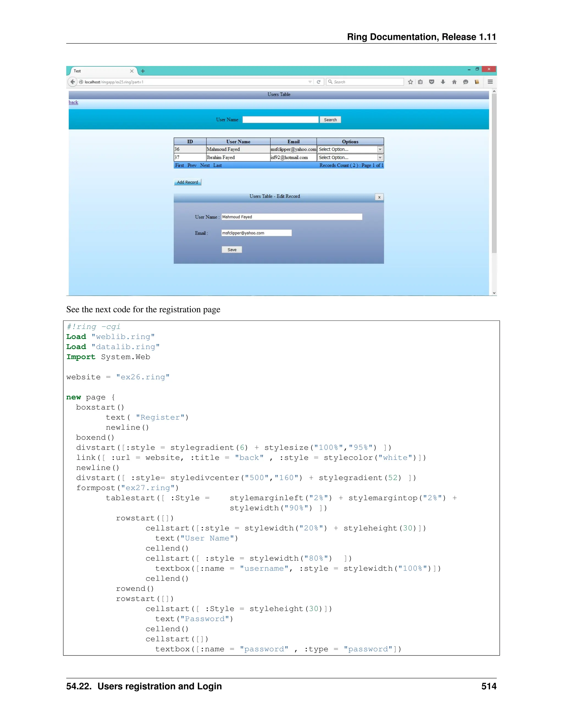The height and width of the screenshot is (728, 563).
Task: Open a new tab with plus button
Action: click(x=143, y=71)
